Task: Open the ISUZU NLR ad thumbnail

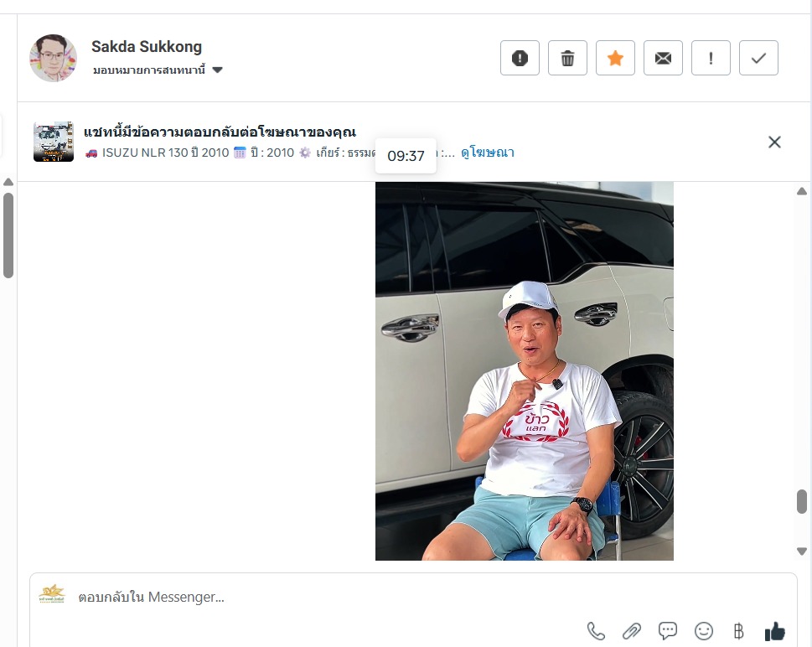Action: click(x=54, y=142)
